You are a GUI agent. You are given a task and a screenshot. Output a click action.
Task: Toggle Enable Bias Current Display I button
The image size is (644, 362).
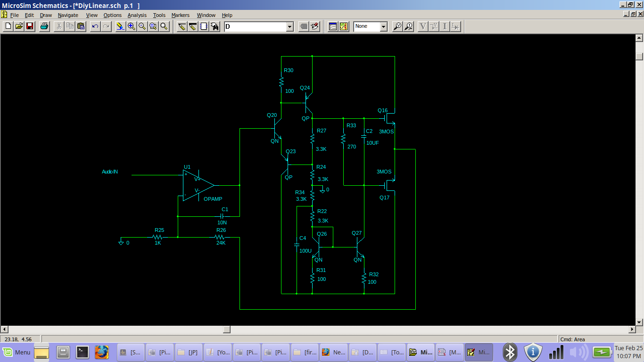pos(445,26)
